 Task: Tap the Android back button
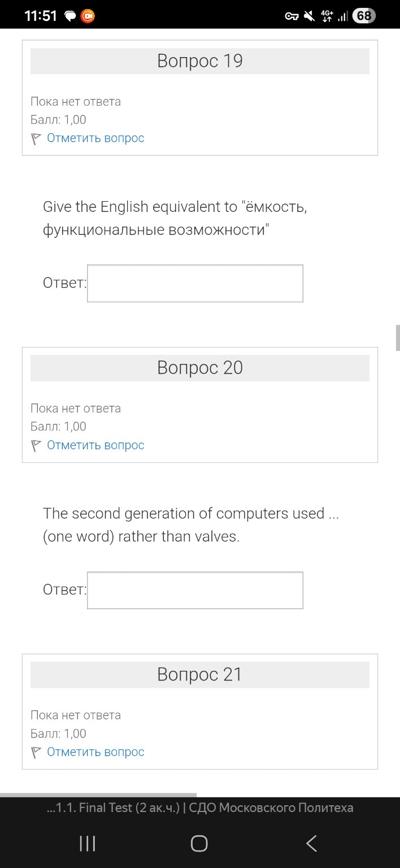tap(311, 844)
